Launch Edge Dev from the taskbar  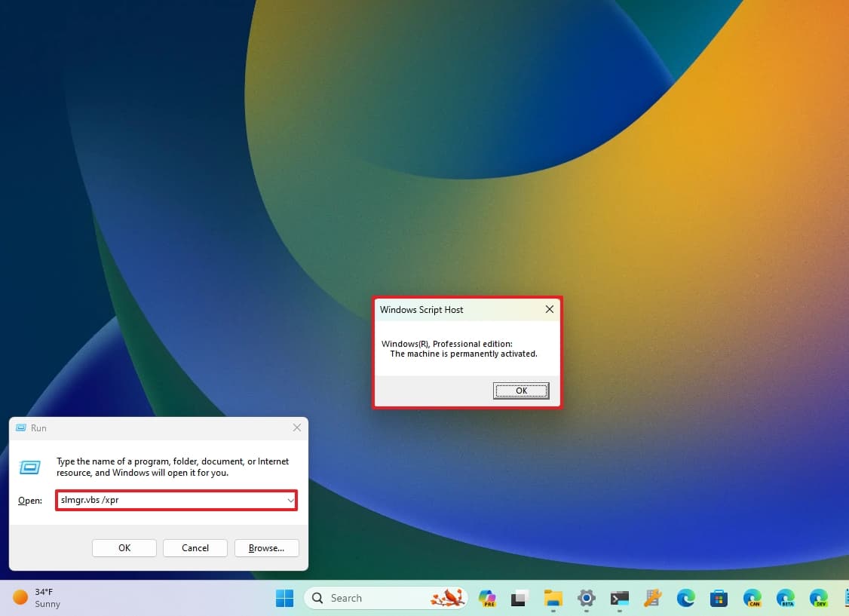[818, 598]
